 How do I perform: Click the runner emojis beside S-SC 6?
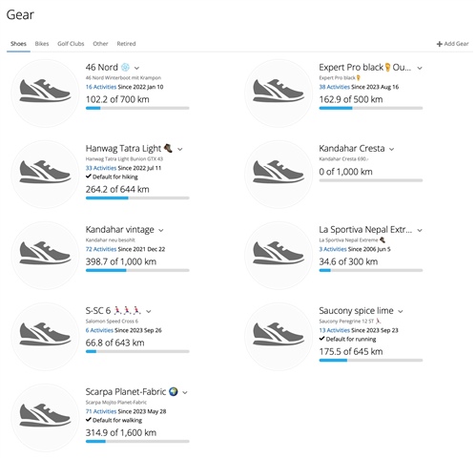click(128, 310)
